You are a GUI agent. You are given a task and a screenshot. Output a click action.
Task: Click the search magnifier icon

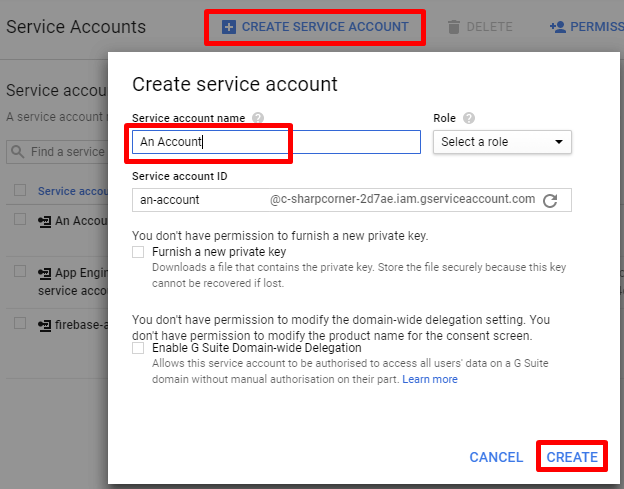18,152
